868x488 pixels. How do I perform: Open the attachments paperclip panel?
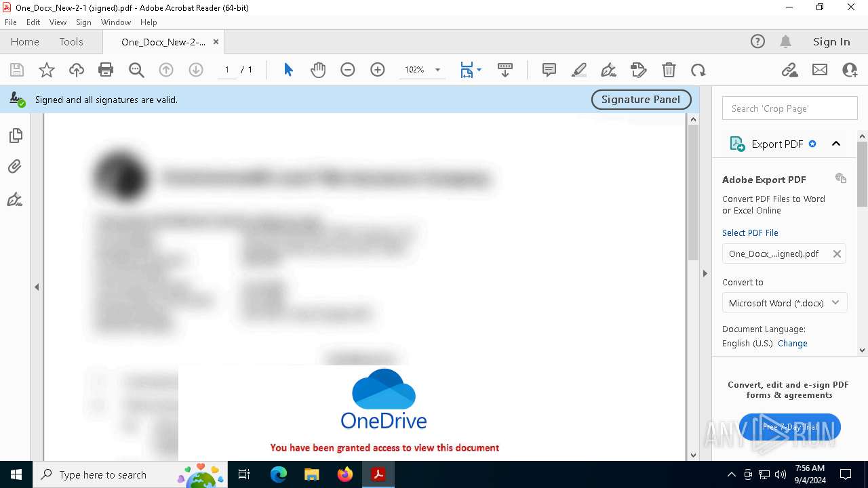(15, 167)
